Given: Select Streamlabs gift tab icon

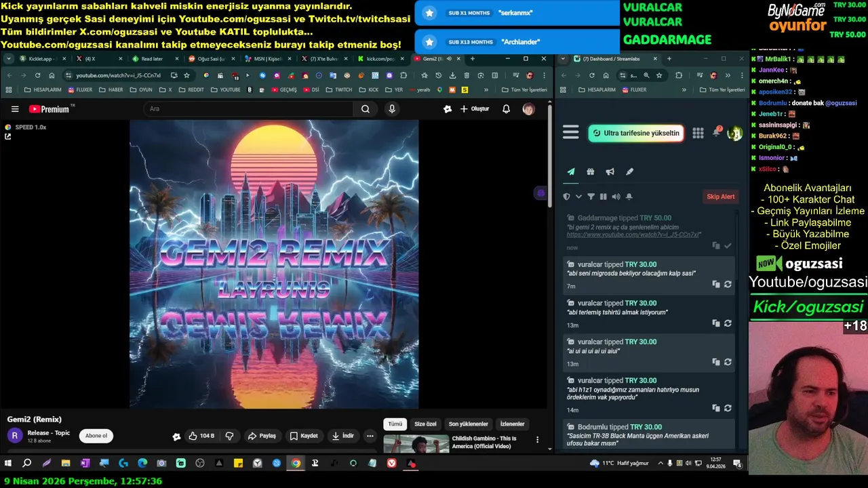Looking at the screenshot, I should [590, 171].
